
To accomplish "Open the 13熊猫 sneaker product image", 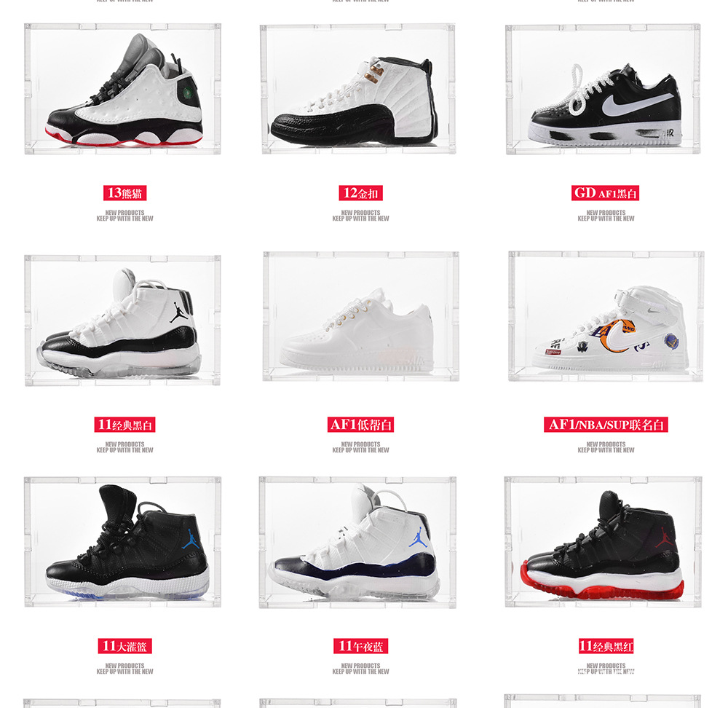I will [x=122, y=89].
